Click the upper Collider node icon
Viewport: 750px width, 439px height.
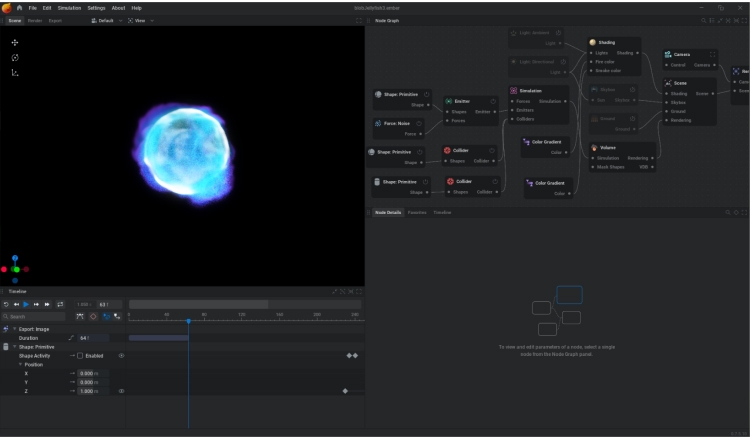point(447,150)
